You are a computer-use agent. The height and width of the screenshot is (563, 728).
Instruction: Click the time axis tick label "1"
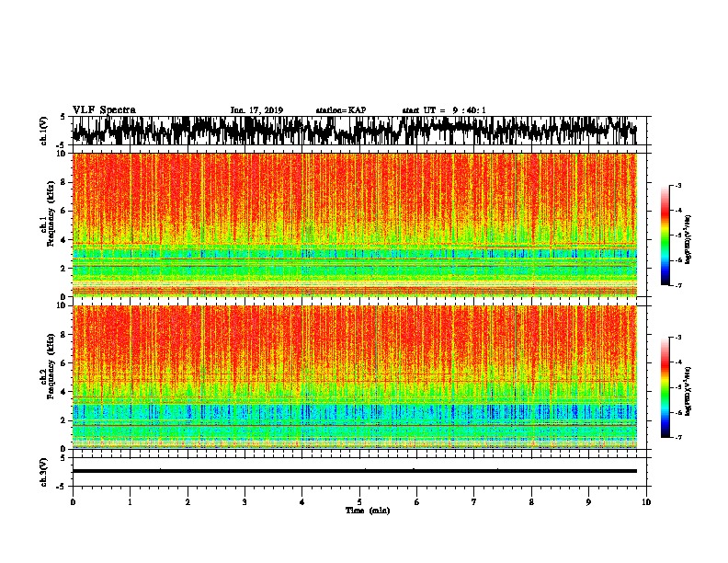[131, 502]
